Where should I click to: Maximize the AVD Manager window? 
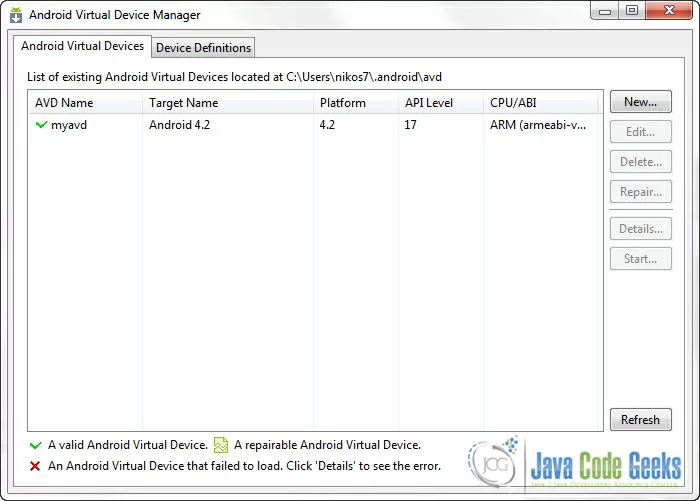point(632,11)
